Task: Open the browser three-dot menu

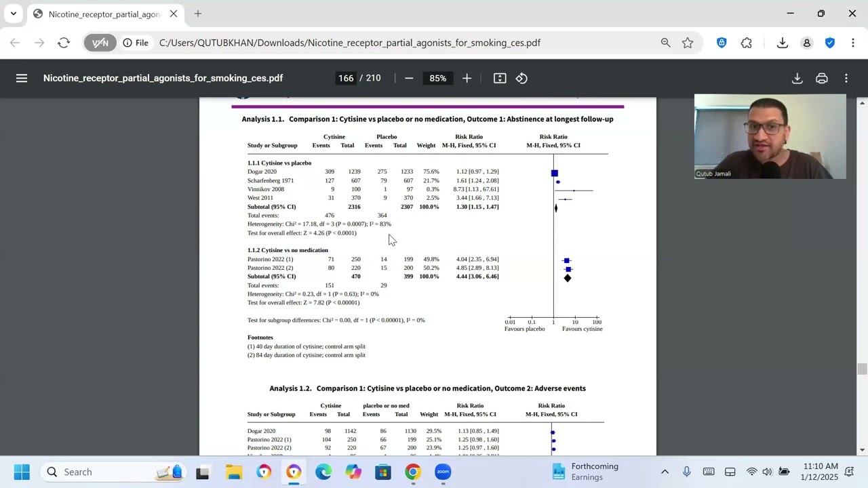Action: (x=852, y=43)
